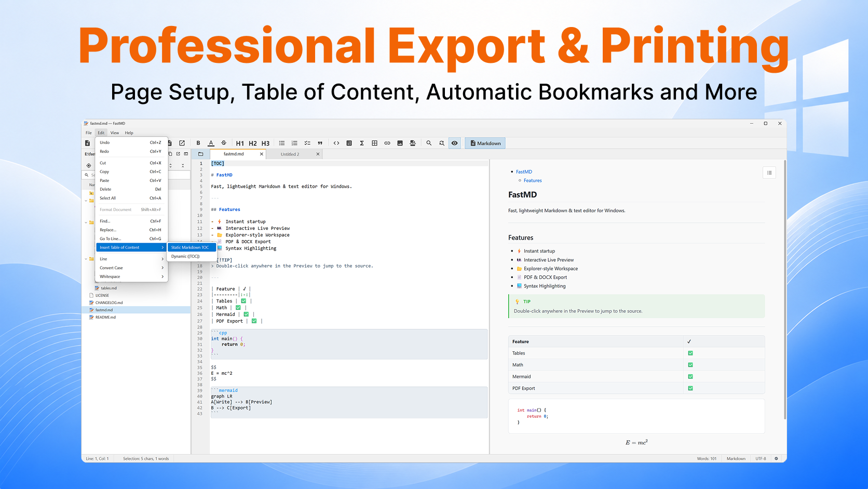868x489 pixels.
Task: Expand the Whitespace submenu
Action: (131, 276)
